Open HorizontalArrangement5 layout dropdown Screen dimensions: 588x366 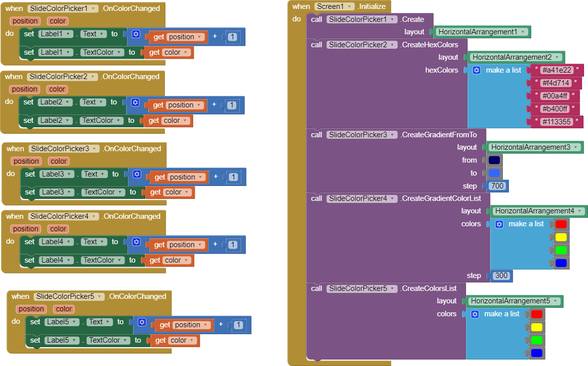click(555, 301)
